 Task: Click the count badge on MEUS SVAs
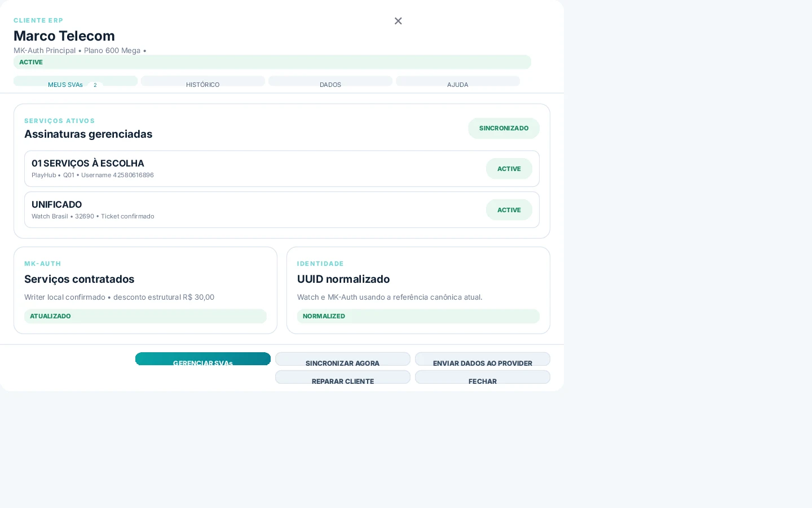(x=95, y=85)
